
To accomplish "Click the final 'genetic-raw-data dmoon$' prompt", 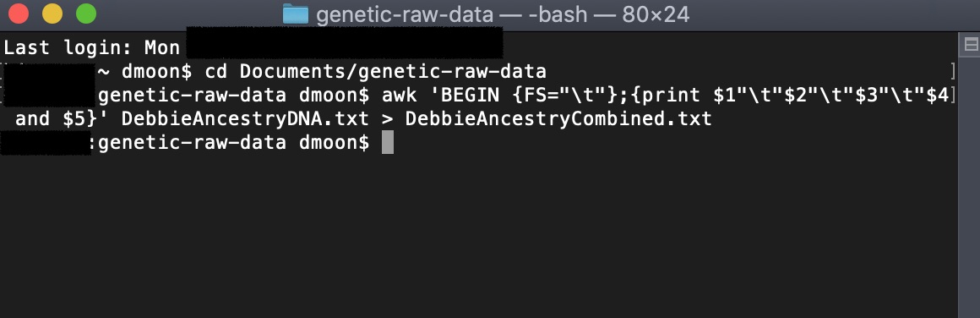I will click(234, 143).
